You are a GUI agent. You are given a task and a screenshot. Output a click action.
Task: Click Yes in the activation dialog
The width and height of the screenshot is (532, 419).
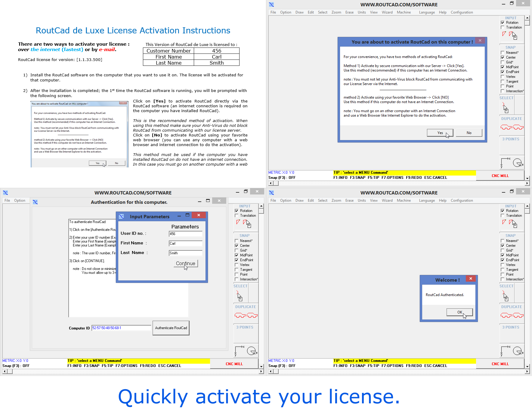click(440, 133)
